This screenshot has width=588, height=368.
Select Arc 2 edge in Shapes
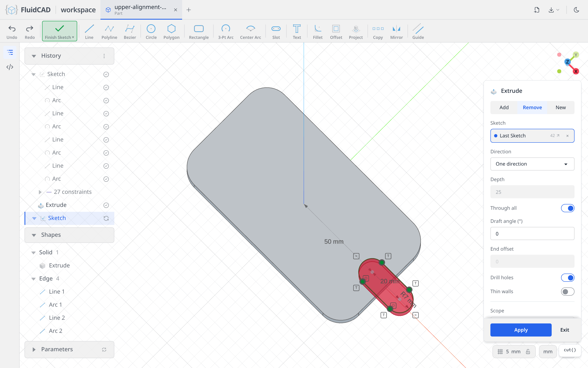[55, 331]
